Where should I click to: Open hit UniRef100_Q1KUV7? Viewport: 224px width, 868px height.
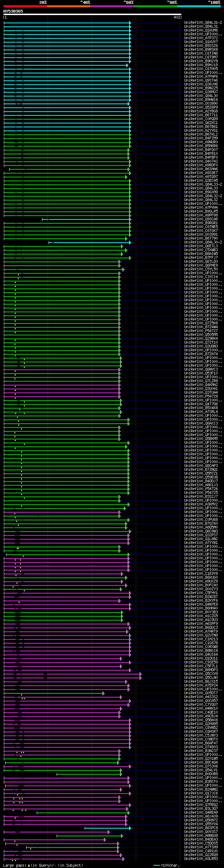click(x=201, y=42)
